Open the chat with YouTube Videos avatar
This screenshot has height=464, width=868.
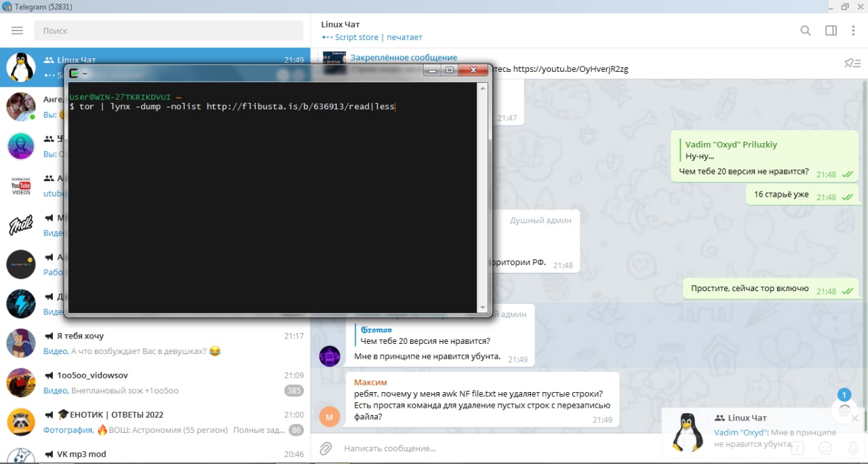pyautogui.click(x=21, y=185)
